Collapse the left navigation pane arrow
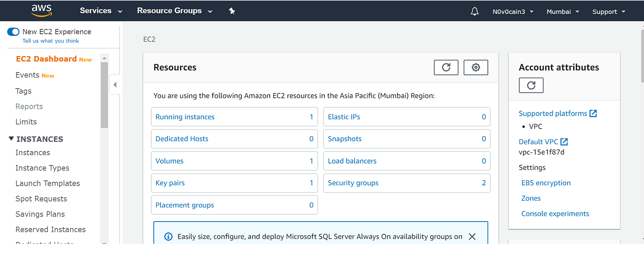The image size is (644, 255). pyautogui.click(x=115, y=85)
